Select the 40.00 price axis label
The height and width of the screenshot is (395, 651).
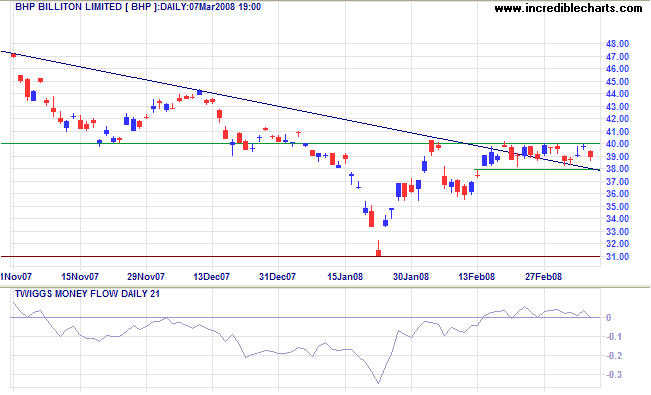617,144
